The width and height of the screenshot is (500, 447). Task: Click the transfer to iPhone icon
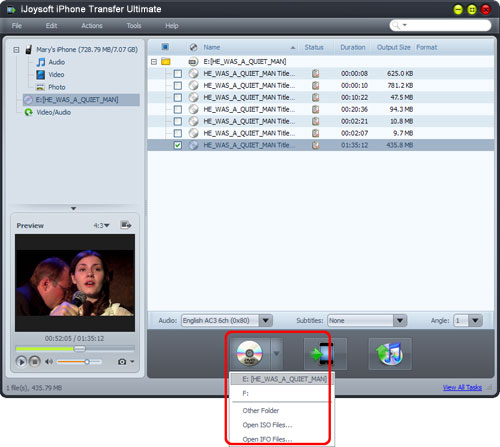click(325, 354)
